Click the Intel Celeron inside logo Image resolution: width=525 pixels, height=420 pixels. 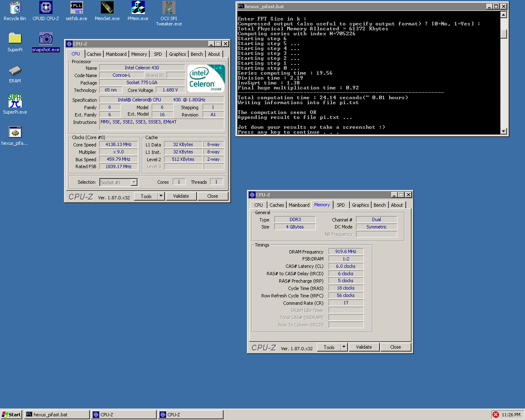coord(206,78)
